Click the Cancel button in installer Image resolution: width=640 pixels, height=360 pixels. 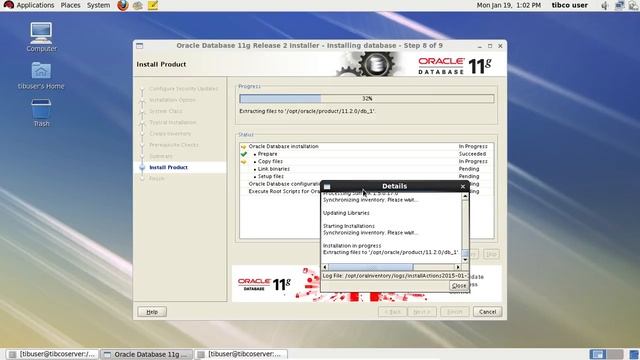487,312
